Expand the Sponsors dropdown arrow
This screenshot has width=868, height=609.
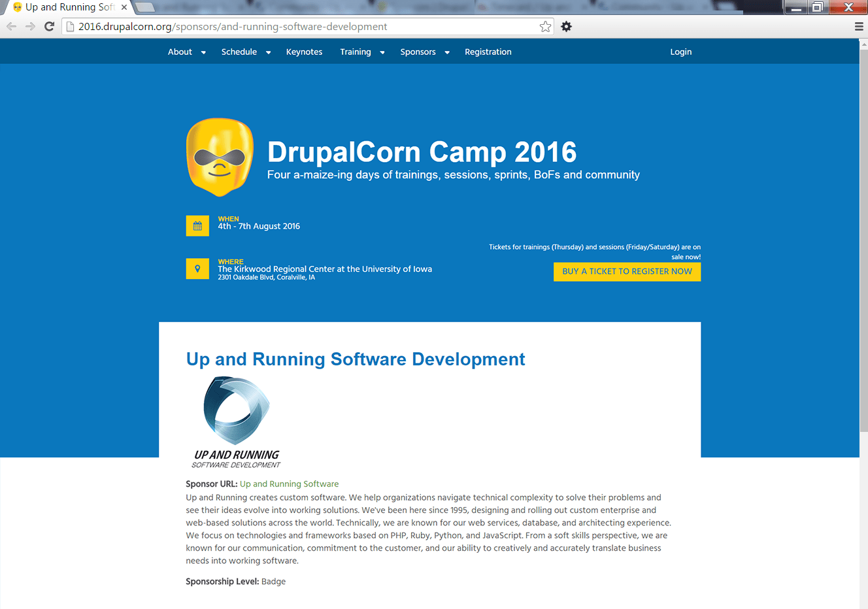(x=447, y=52)
